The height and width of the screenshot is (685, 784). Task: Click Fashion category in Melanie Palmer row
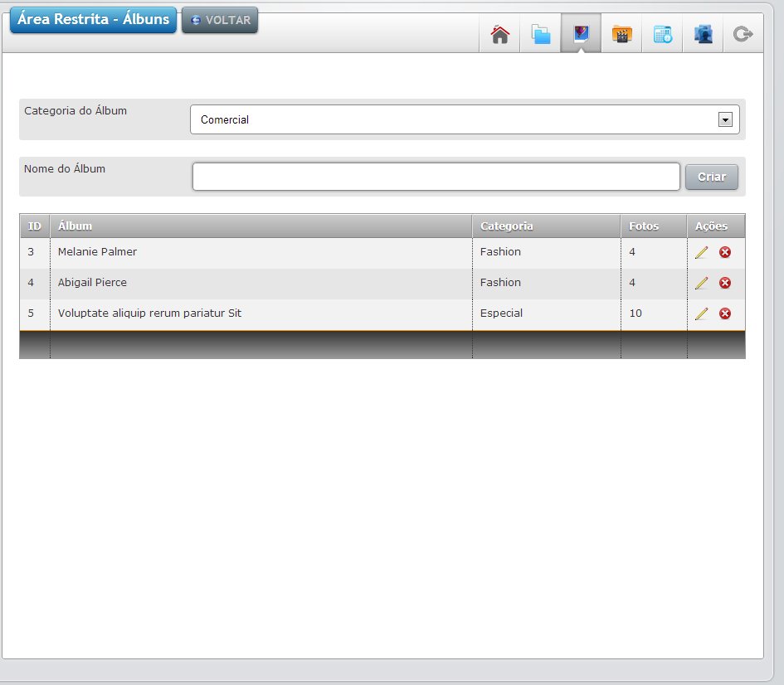click(500, 252)
